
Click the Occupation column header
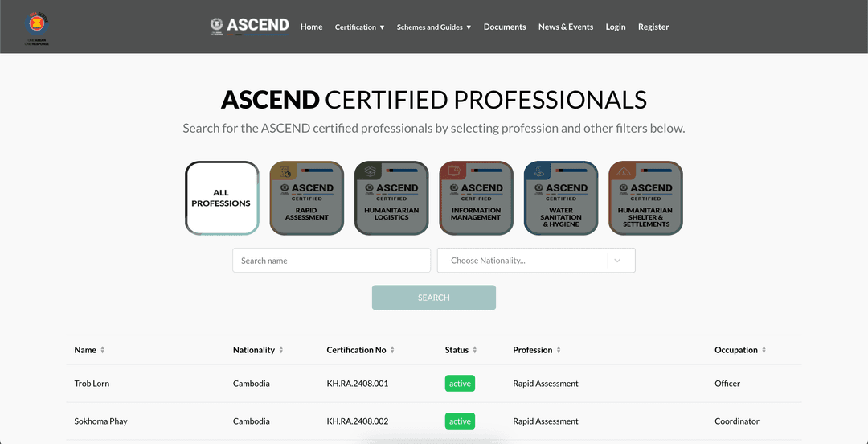[x=736, y=350]
